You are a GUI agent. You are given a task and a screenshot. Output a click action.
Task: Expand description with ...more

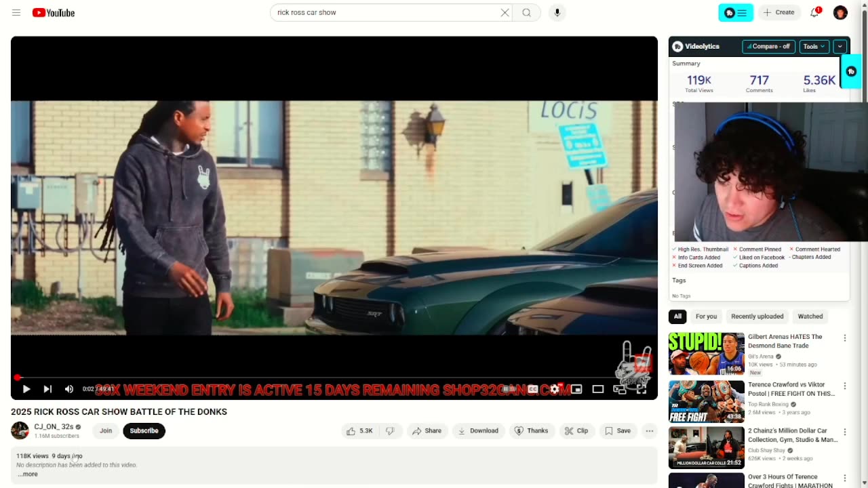tap(27, 474)
